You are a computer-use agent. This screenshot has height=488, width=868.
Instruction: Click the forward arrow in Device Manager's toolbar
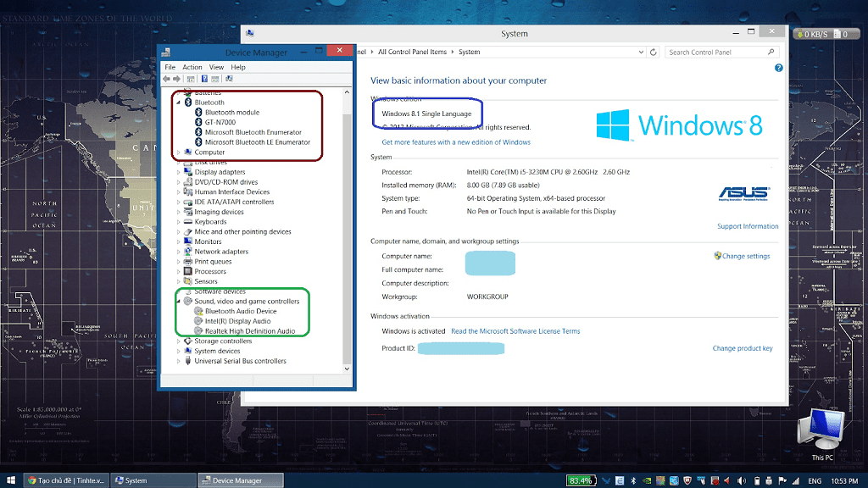[x=176, y=79]
